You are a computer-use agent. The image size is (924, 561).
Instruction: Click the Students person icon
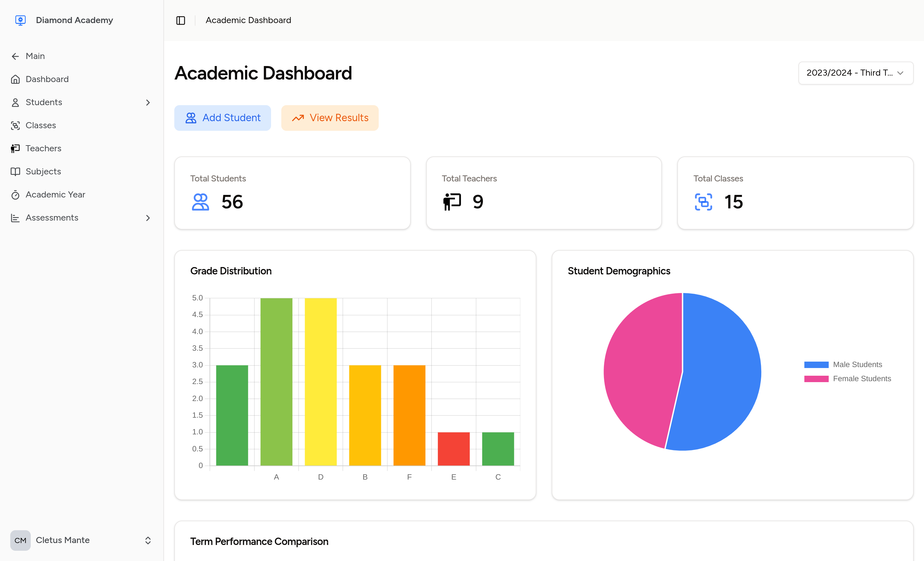(x=15, y=103)
